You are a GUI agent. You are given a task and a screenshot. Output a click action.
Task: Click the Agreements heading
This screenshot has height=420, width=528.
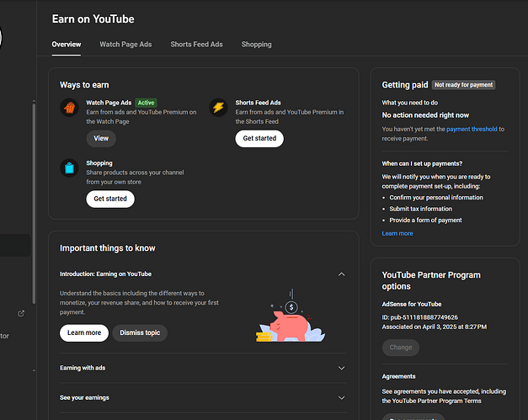[x=398, y=376]
